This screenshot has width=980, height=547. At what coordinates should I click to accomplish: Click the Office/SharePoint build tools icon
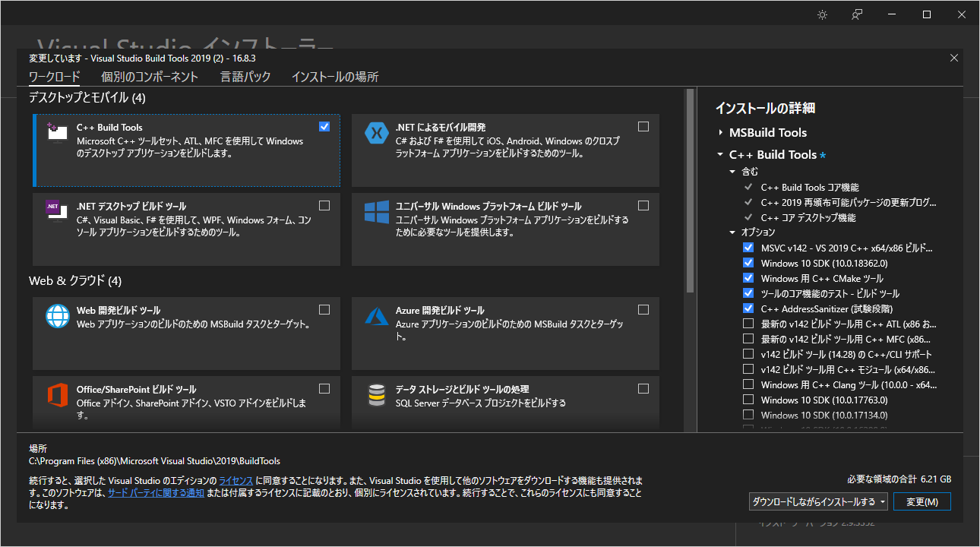tap(58, 394)
